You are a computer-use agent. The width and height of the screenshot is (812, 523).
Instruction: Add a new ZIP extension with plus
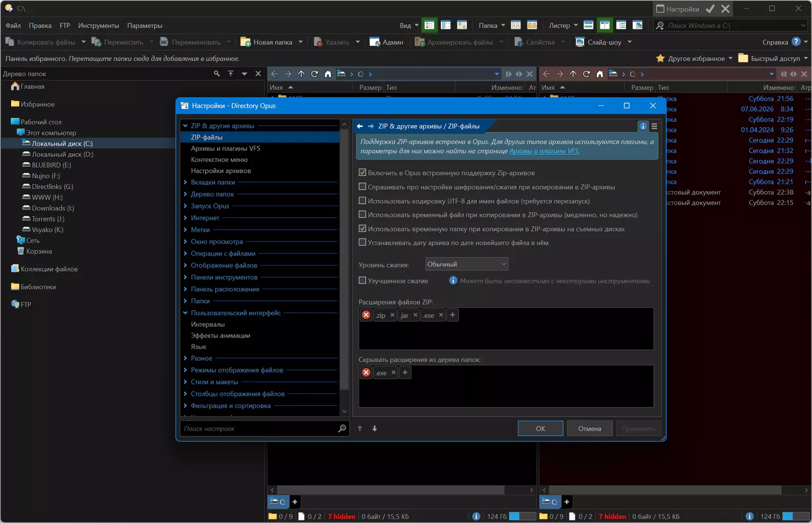point(452,315)
